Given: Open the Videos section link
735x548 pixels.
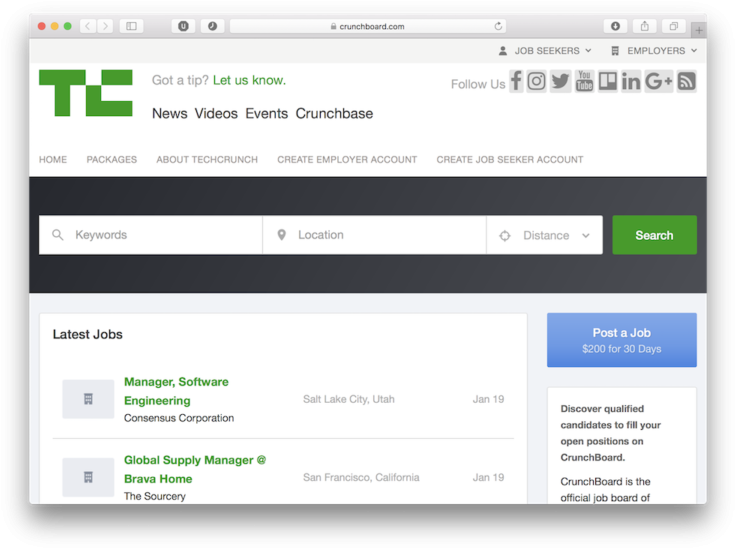Looking at the screenshot, I should [216, 113].
